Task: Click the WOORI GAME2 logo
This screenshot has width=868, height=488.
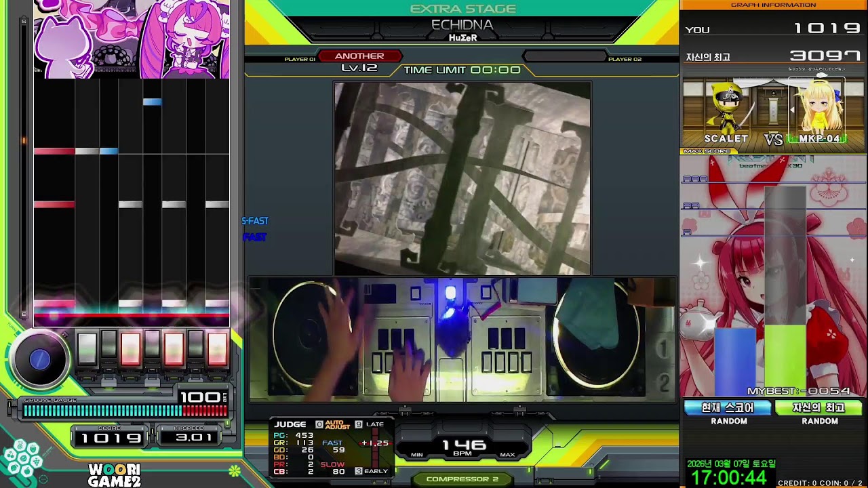Action: pos(114,475)
